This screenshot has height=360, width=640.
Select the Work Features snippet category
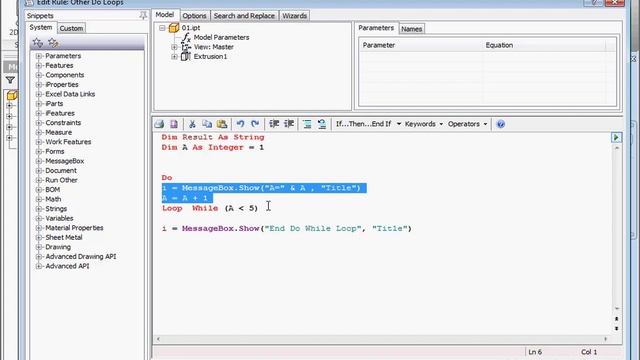point(68,142)
